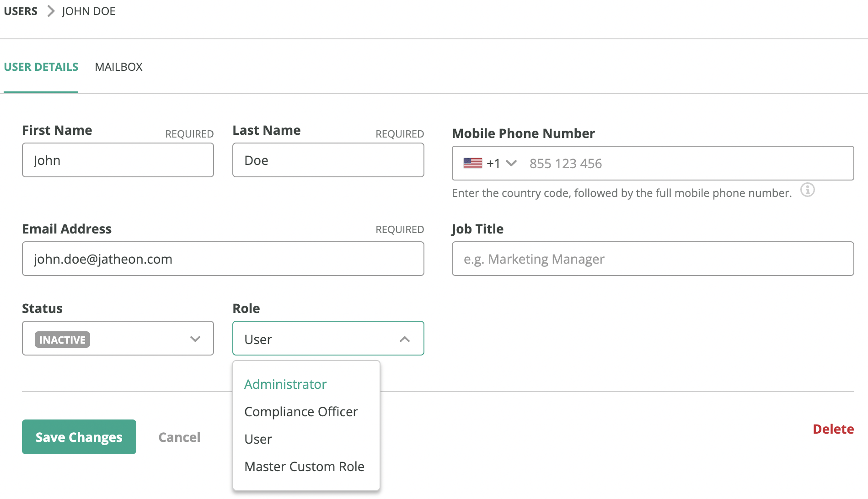Cancel editing the user
This screenshot has width=868, height=499.
click(x=179, y=437)
